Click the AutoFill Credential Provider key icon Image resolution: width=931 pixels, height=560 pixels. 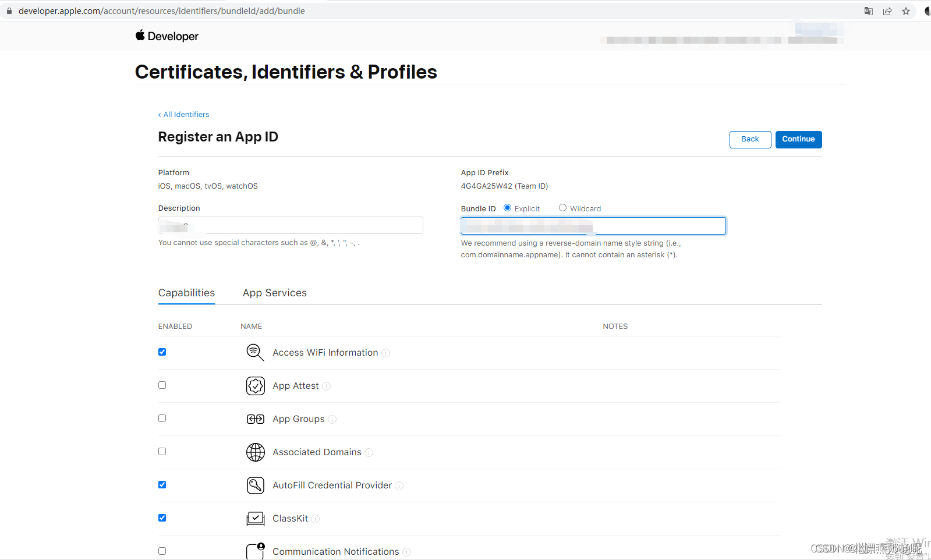coord(255,485)
